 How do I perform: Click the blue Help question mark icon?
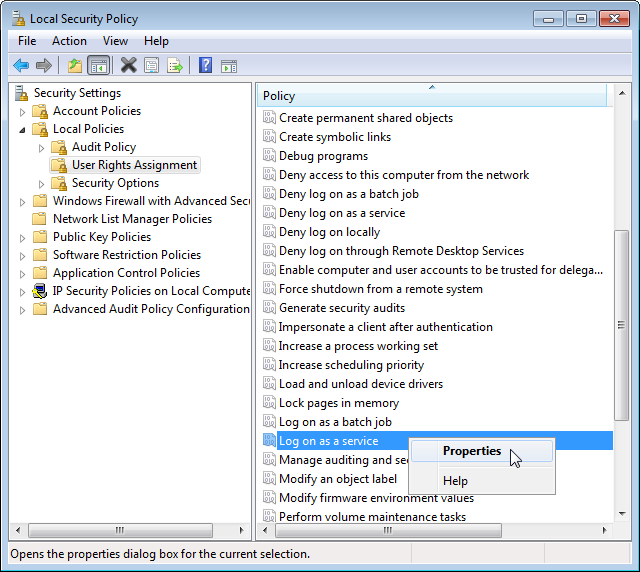click(x=205, y=65)
